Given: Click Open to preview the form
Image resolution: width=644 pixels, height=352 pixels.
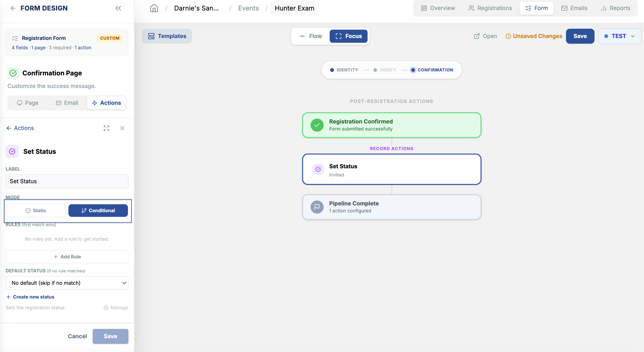Looking at the screenshot, I should point(485,36).
